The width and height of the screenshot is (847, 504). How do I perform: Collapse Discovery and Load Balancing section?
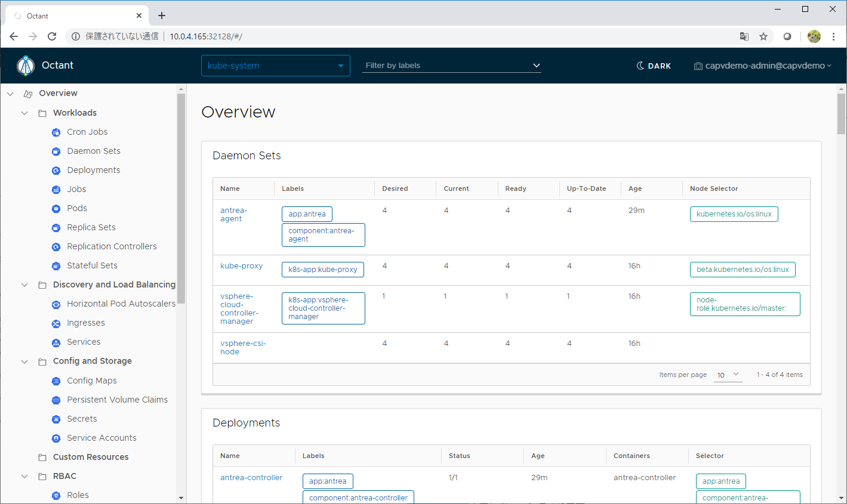[24, 285]
